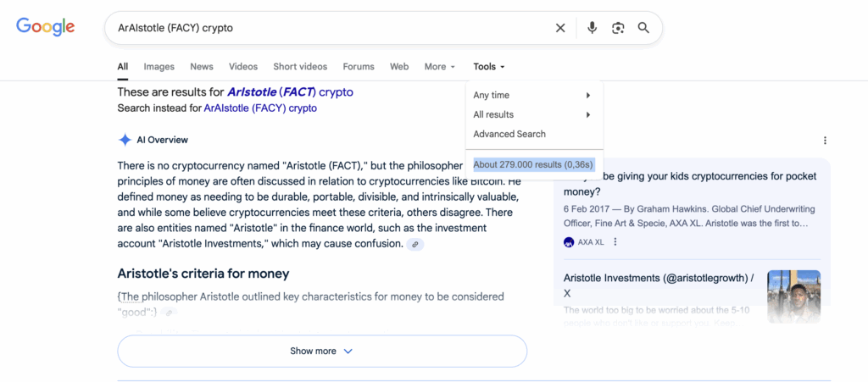This screenshot has width=868, height=382.
Task: Collapse the Tools dropdown menu
Action: click(489, 67)
